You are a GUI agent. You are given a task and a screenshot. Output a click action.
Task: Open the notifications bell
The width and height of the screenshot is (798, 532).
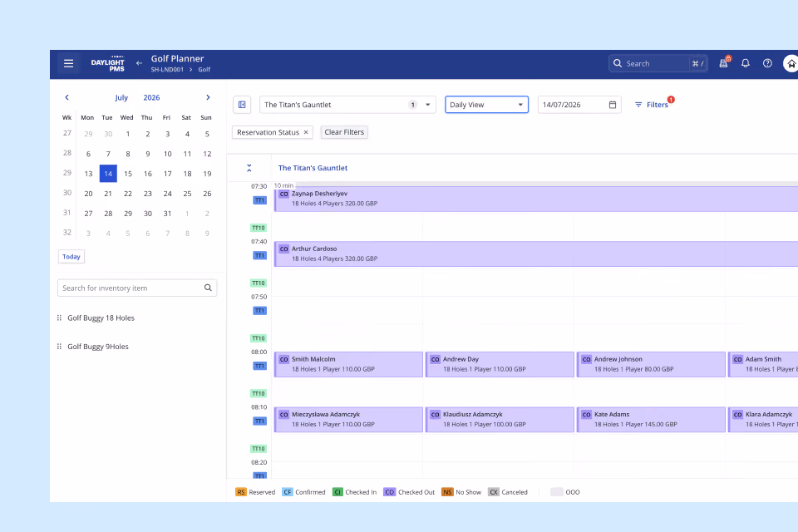[745, 63]
